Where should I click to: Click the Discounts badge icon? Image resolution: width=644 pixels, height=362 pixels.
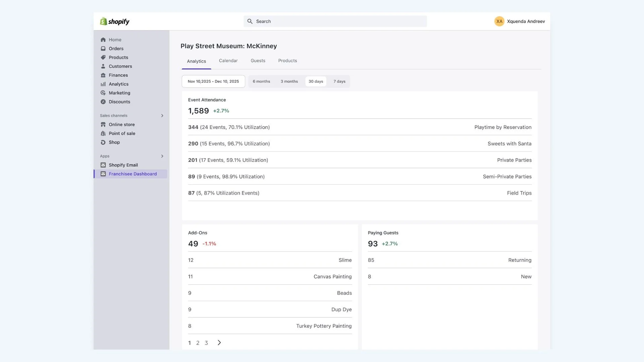(103, 102)
